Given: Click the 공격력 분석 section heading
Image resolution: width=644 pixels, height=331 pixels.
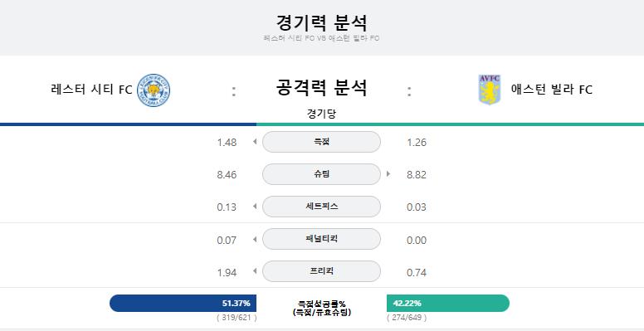Looking at the screenshot, I should tap(321, 88).
